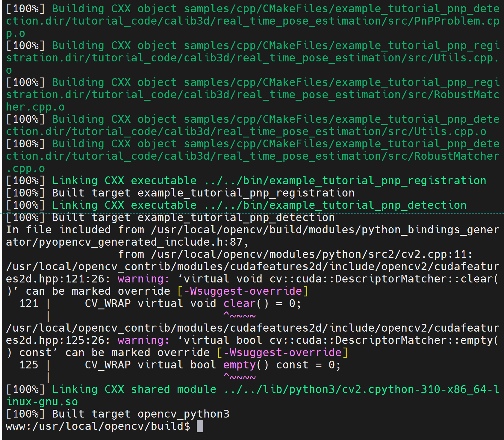The image size is (504, 440).
Task: Click source line number 125
Action: pyautogui.click(x=29, y=365)
